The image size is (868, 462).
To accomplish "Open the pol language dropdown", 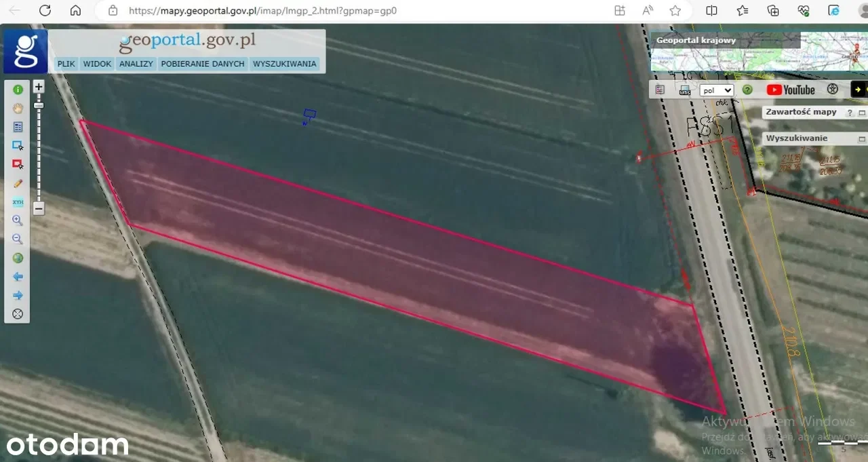I will 717,90.
